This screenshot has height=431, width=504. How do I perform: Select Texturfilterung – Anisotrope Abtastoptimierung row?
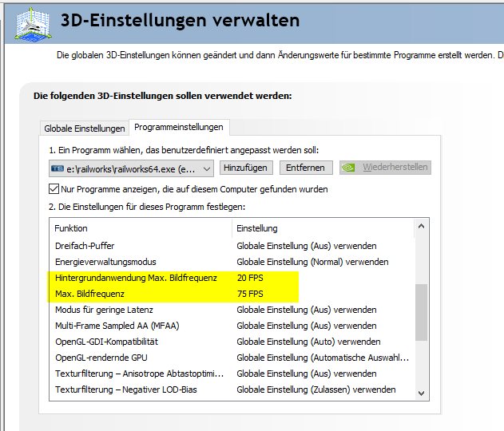(x=232, y=374)
